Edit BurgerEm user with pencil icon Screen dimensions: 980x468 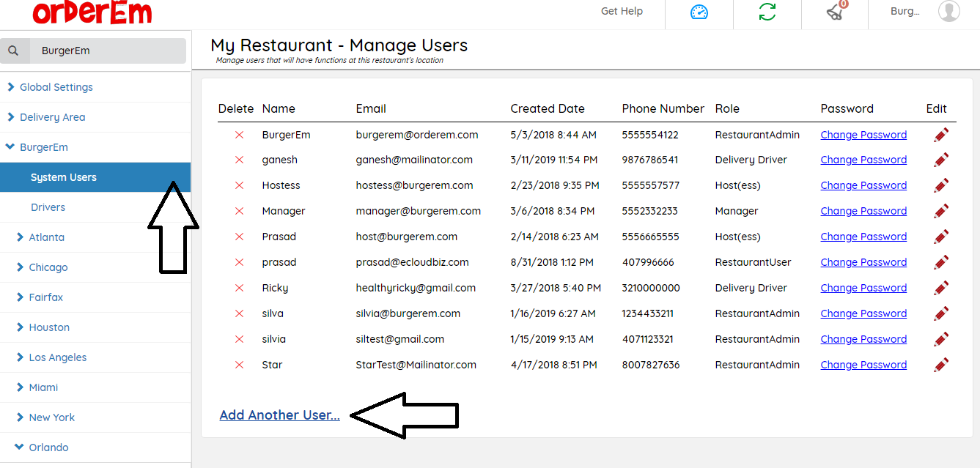click(x=941, y=135)
